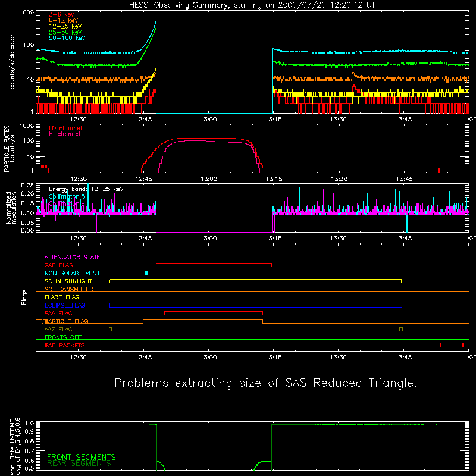Click the FRONTS_OFF flag label
The height and width of the screenshot is (476, 476).
click(x=63, y=337)
